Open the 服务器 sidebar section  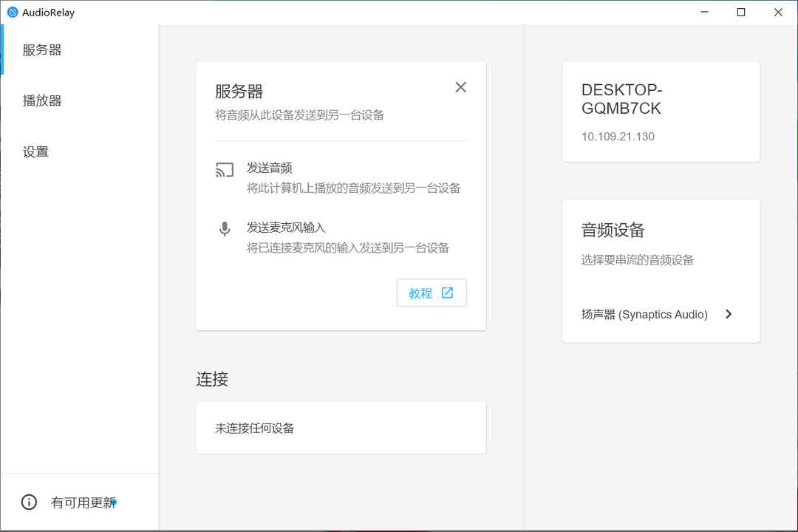(41, 50)
